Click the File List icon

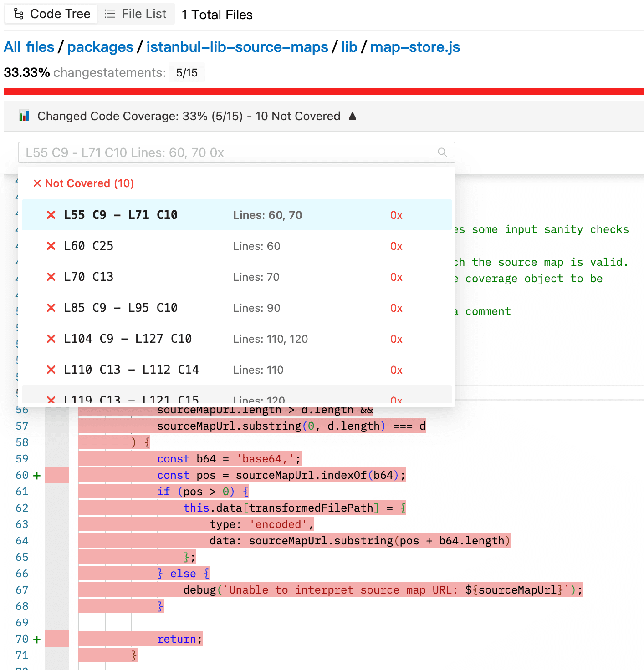[109, 14]
